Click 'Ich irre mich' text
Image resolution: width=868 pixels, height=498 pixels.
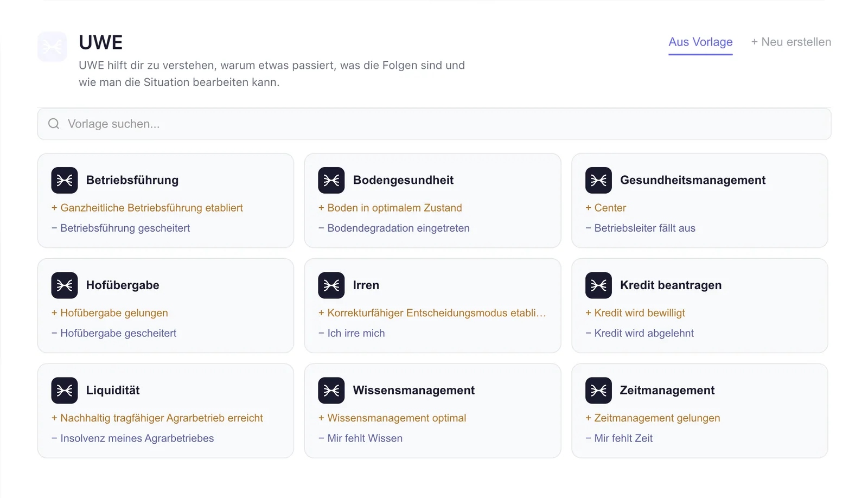[x=352, y=333]
